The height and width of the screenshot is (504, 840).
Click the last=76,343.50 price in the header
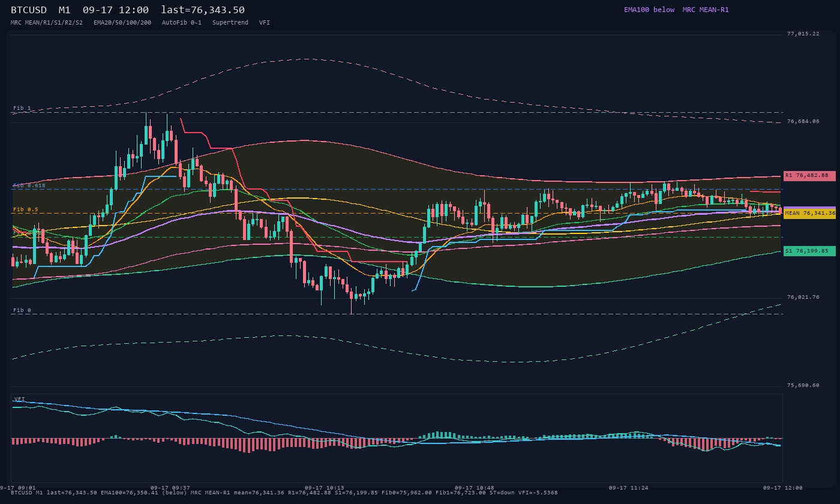(203, 10)
